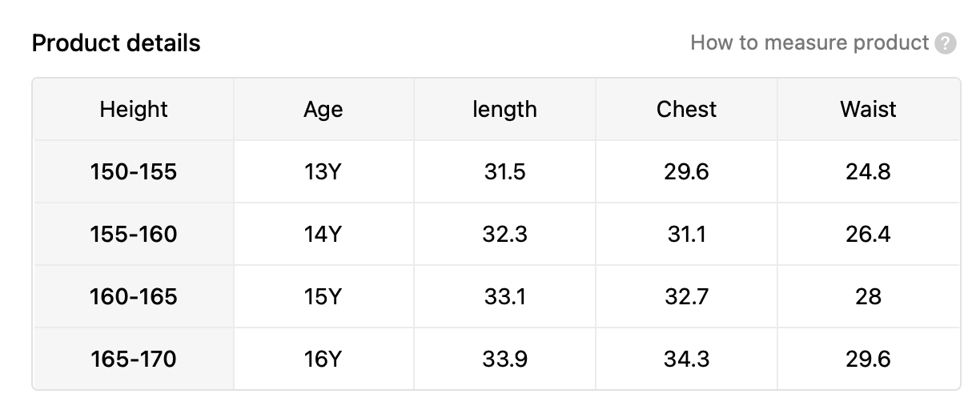The height and width of the screenshot is (410, 980).
Task: Click the 14Y age cell
Action: 323,234
